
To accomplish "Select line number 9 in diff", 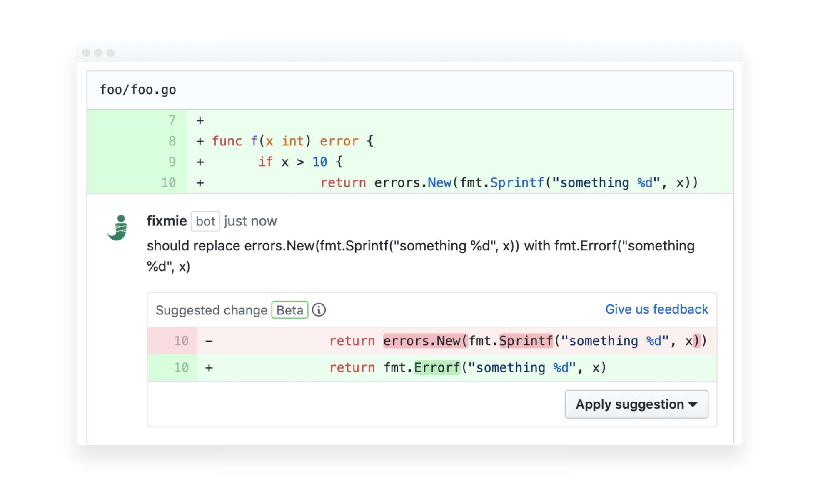I will tap(172, 162).
